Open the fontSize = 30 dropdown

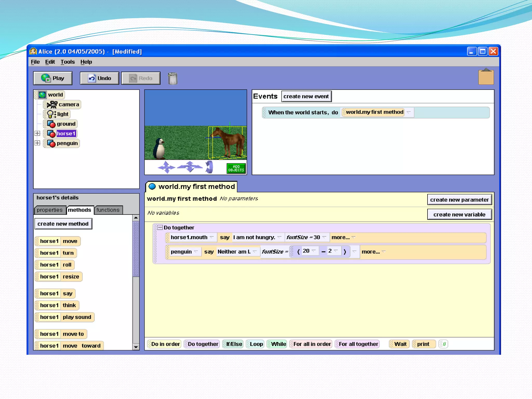click(x=324, y=237)
